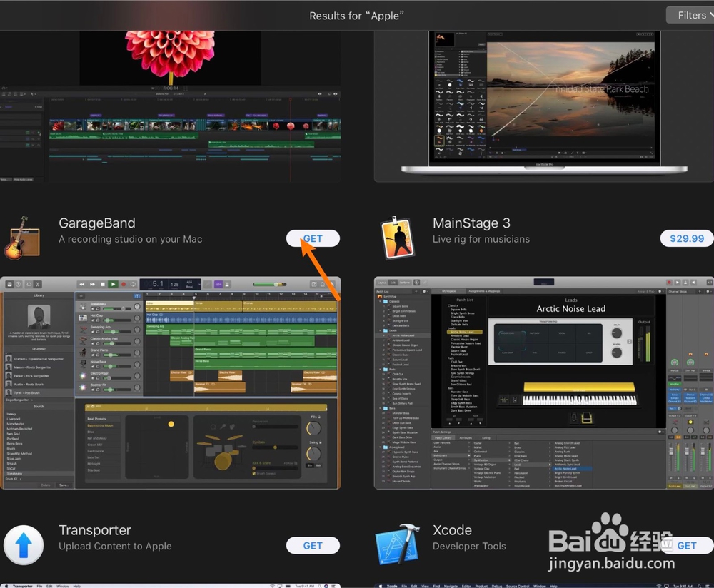
Task: Click the Transporter blue arrow icon
Action: (24, 545)
